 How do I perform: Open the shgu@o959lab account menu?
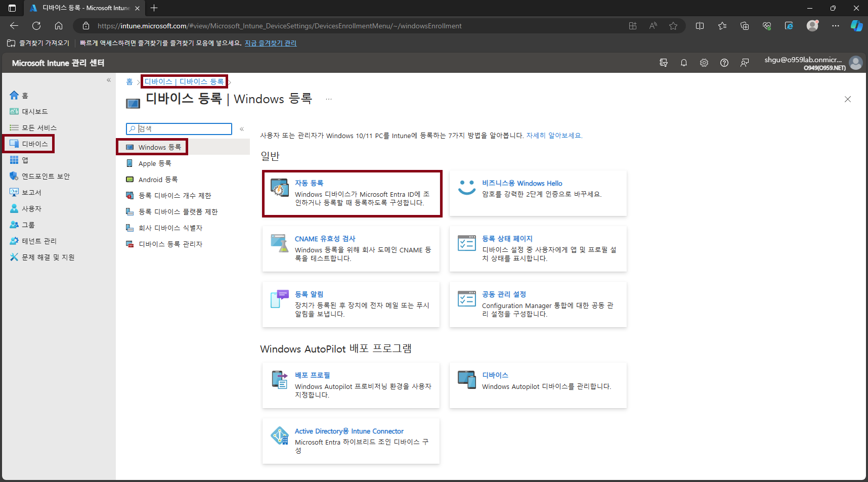pyautogui.click(x=812, y=63)
